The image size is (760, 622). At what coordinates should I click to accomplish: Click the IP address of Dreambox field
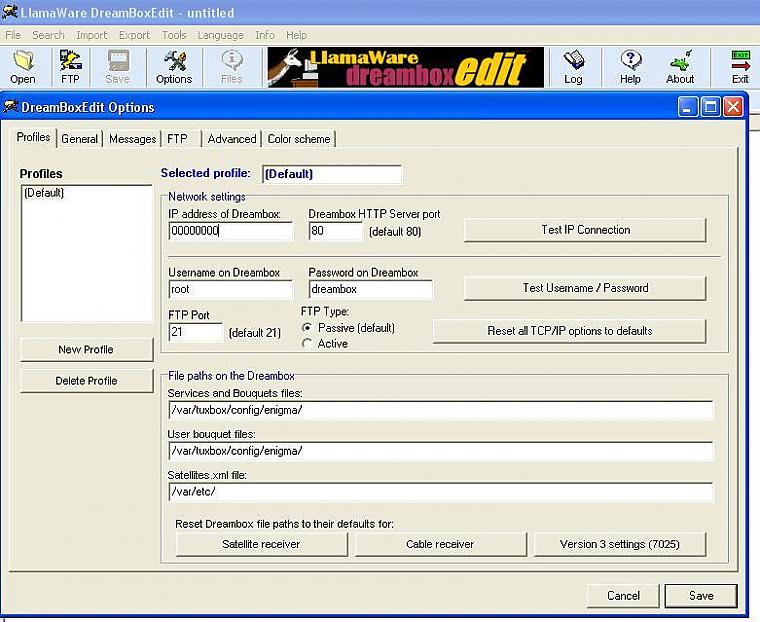click(x=230, y=231)
